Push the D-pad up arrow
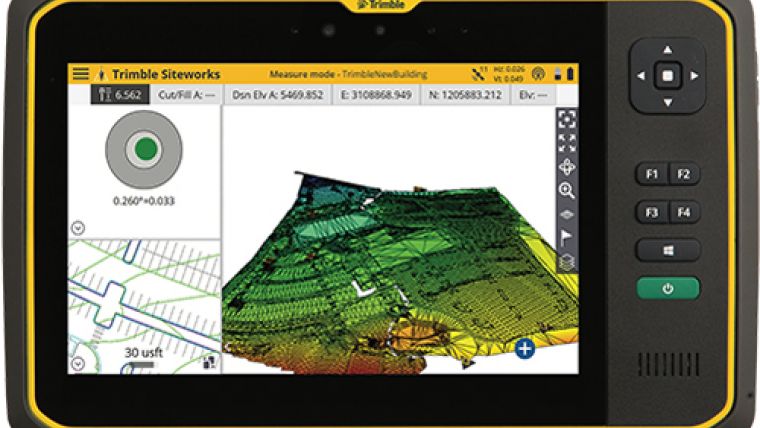 (x=667, y=49)
